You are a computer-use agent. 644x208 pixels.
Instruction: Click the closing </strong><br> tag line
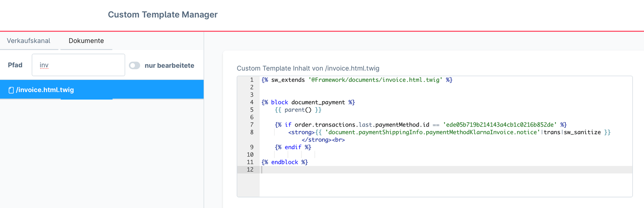(323, 140)
